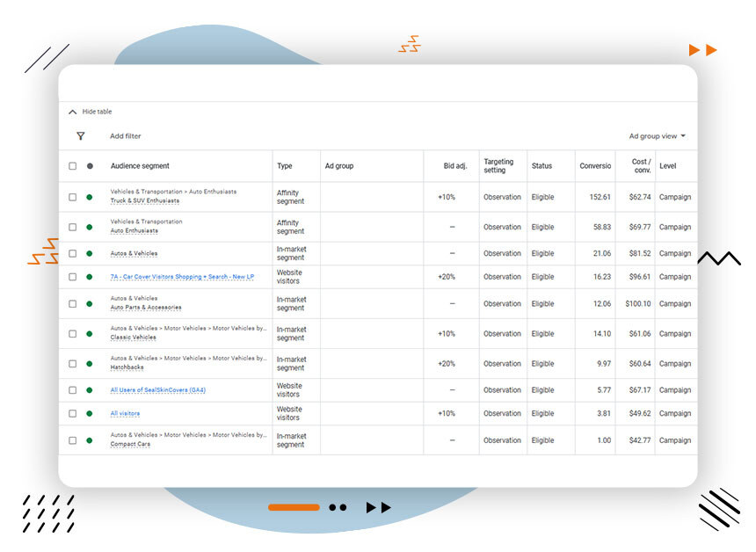Viewport: 756px width, 552px height.
Task: Click the green status dot for Truck & SUV Enthusiasts
Action: click(x=90, y=197)
